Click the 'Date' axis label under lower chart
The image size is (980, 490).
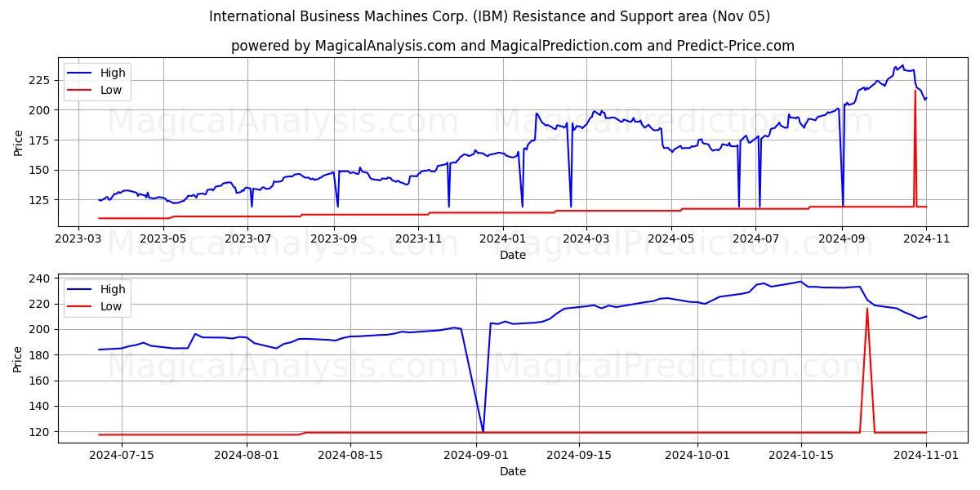pos(512,471)
